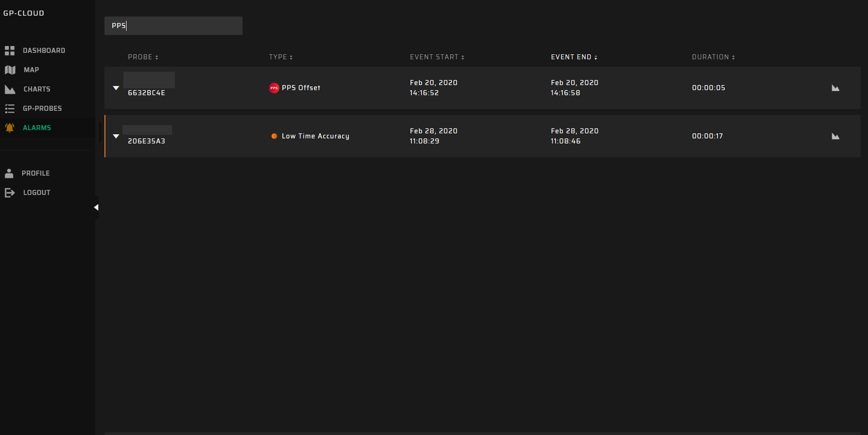Sort by Event End column
This screenshot has height=435, width=868.
click(x=574, y=57)
